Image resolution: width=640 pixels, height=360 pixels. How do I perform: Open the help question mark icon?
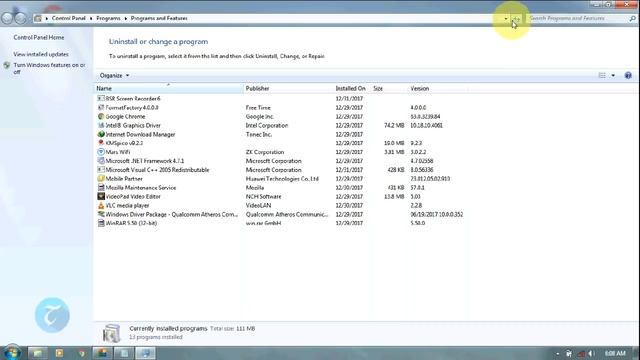click(628, 76)
